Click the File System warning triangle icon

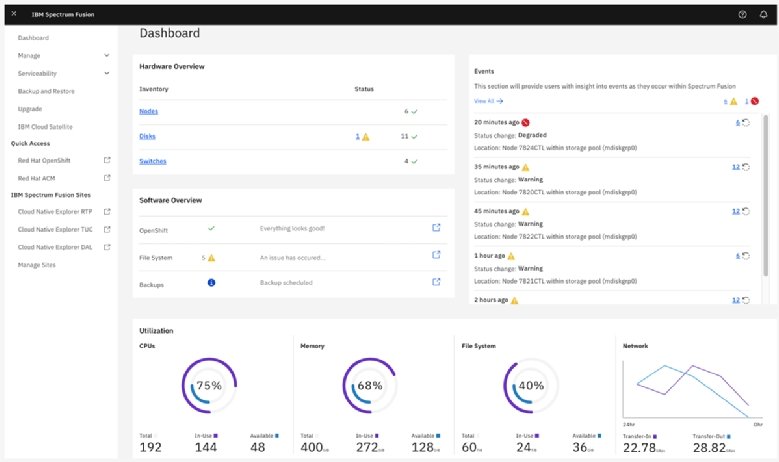tap(211, 258)
